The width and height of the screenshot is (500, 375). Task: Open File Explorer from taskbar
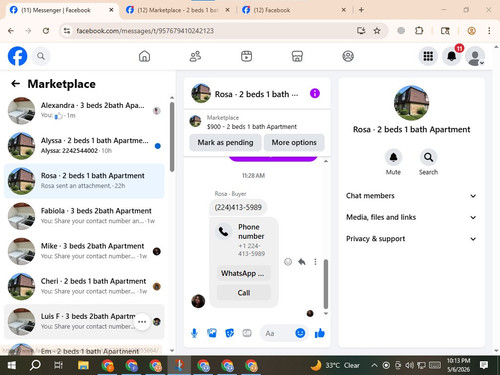[83, 365]
